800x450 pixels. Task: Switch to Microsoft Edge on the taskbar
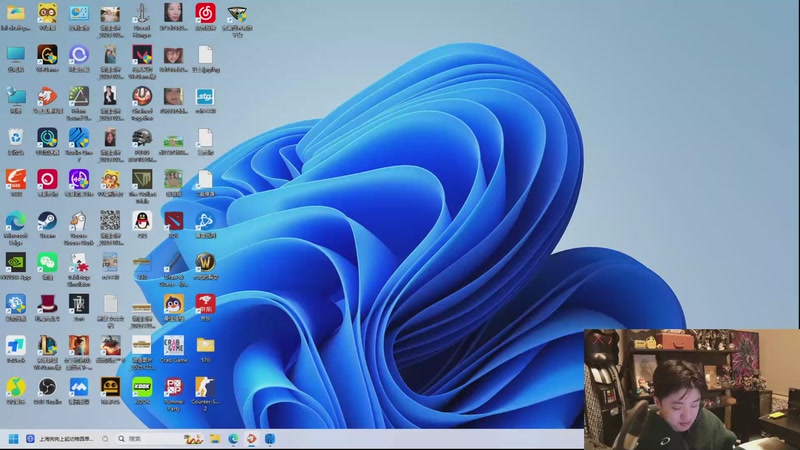coord(233,439)
